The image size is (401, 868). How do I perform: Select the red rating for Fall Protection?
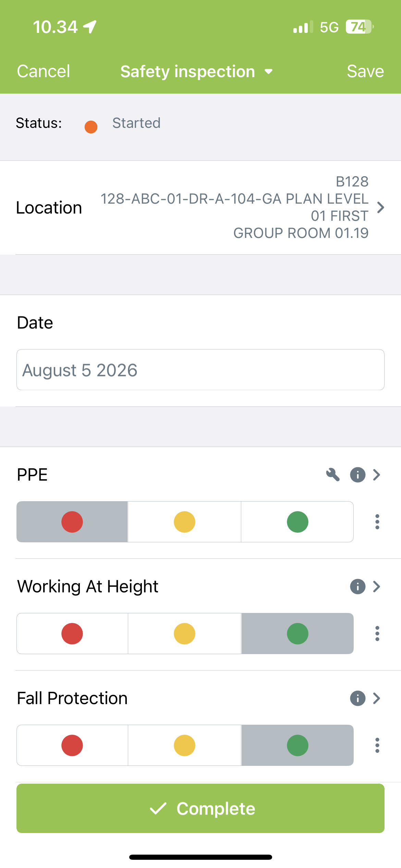pos(72,745)
